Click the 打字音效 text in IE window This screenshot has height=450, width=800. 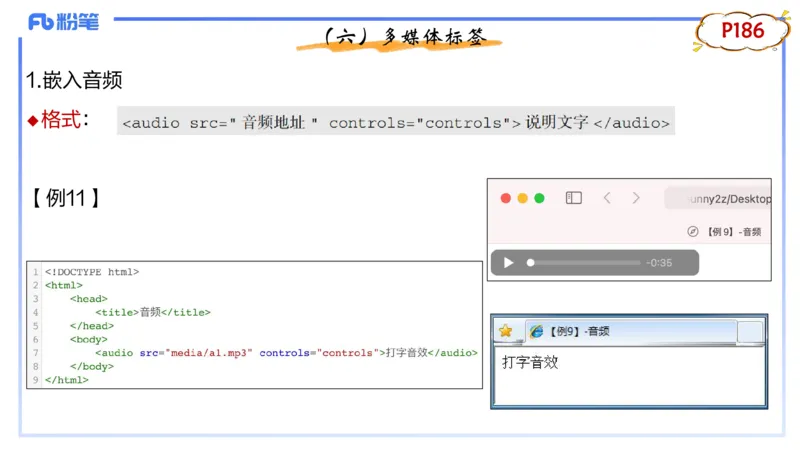pyautogui.click(x=530, y=362)
